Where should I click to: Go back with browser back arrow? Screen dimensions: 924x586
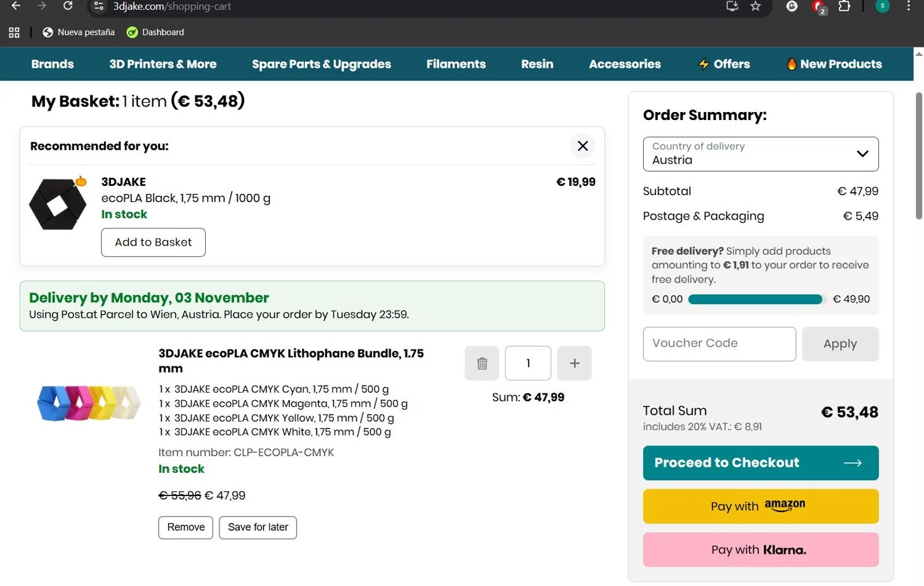pyautogui.click(x=16, y=6)
